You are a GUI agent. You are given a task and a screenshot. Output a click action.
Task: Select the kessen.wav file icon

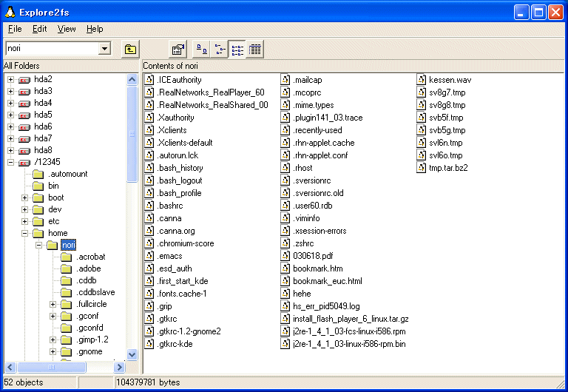[422, 80]
